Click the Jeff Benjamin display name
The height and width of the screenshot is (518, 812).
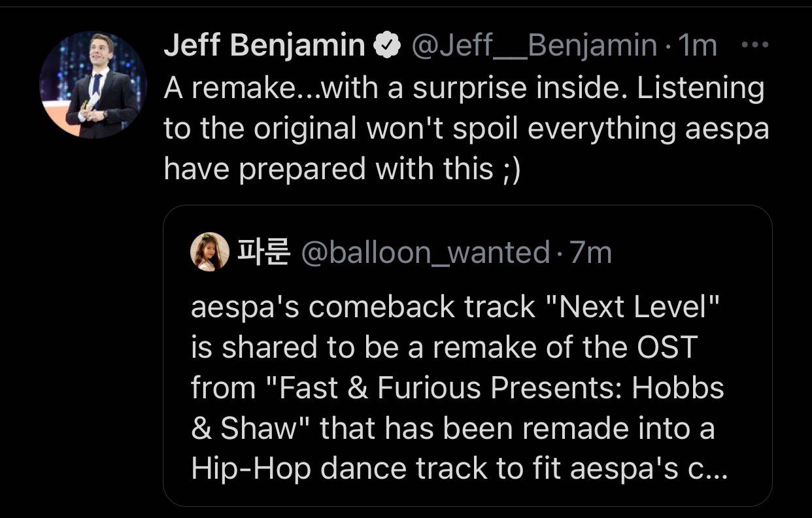pyautogui.click(x=264, y=46)
